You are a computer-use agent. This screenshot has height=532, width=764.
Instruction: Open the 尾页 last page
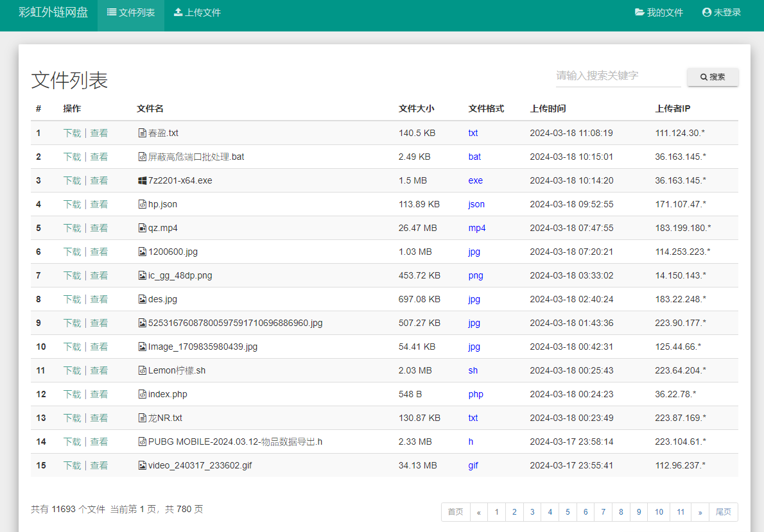pyautogui.click(x=724, y=511)
